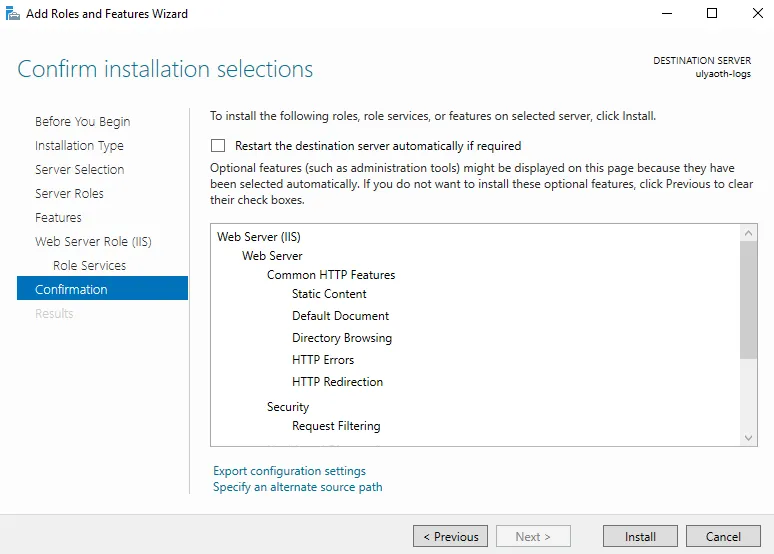
Task: Go back with the Previous button
Action: [x=450, y=537]
